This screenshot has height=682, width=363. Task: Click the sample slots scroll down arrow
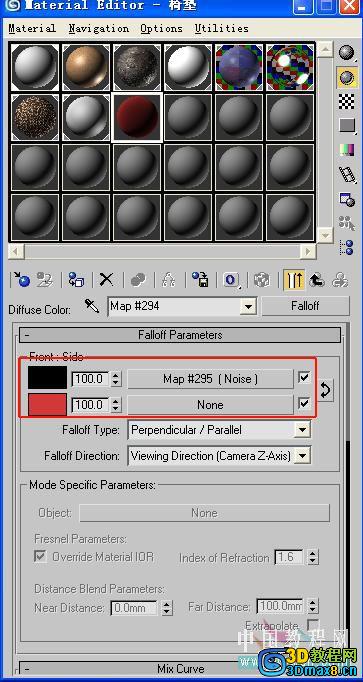coord(325,235)
